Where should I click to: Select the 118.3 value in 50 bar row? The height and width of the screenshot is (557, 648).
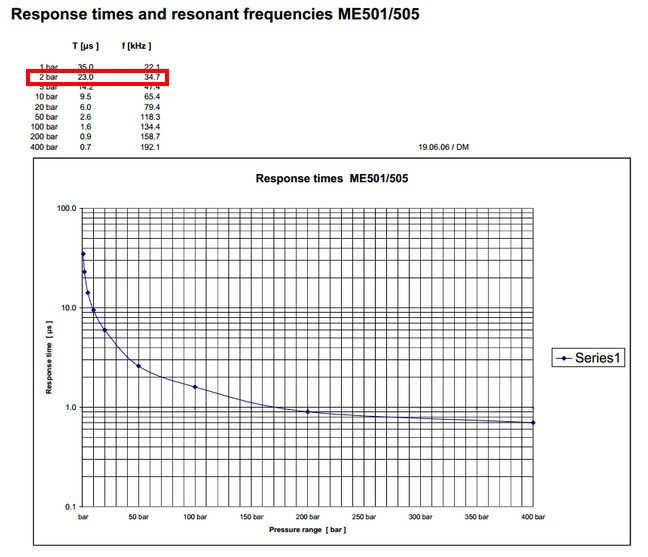[149, 117]
